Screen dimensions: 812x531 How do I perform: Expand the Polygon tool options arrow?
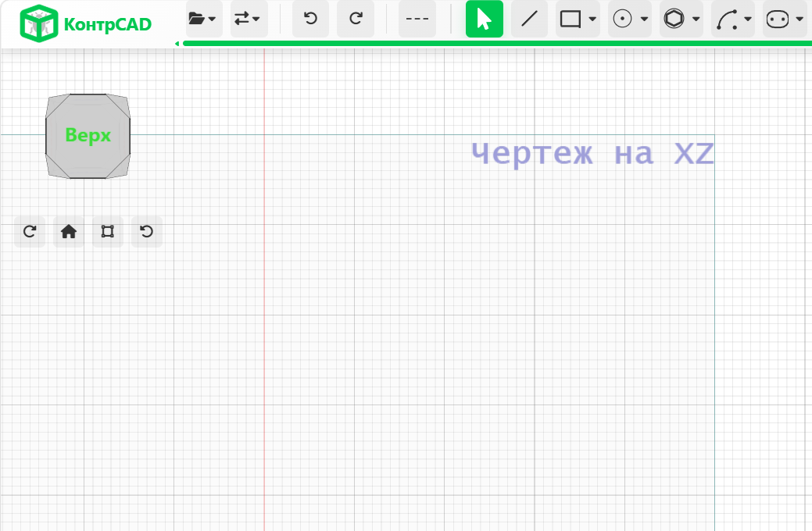(696, 20)
